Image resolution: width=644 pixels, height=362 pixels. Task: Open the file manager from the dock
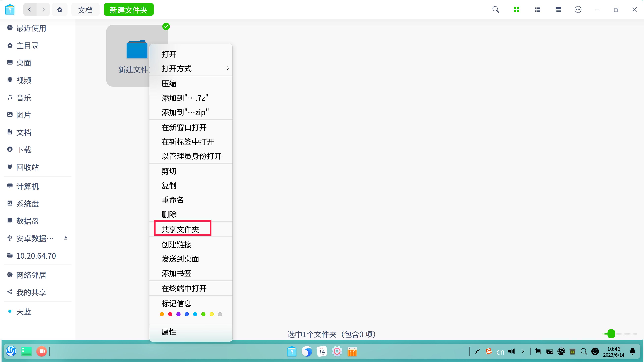(x=291, y=352)
